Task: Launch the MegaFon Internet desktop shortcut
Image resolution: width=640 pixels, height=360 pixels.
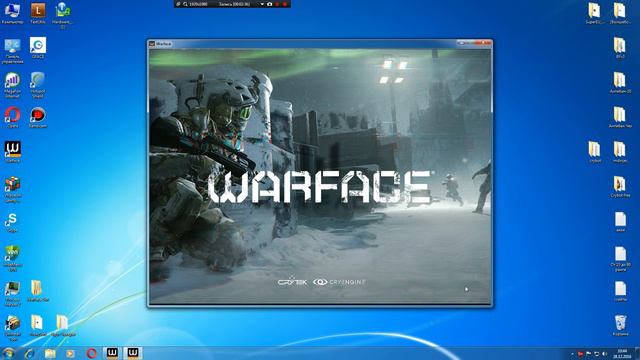Action: [12, 85]
